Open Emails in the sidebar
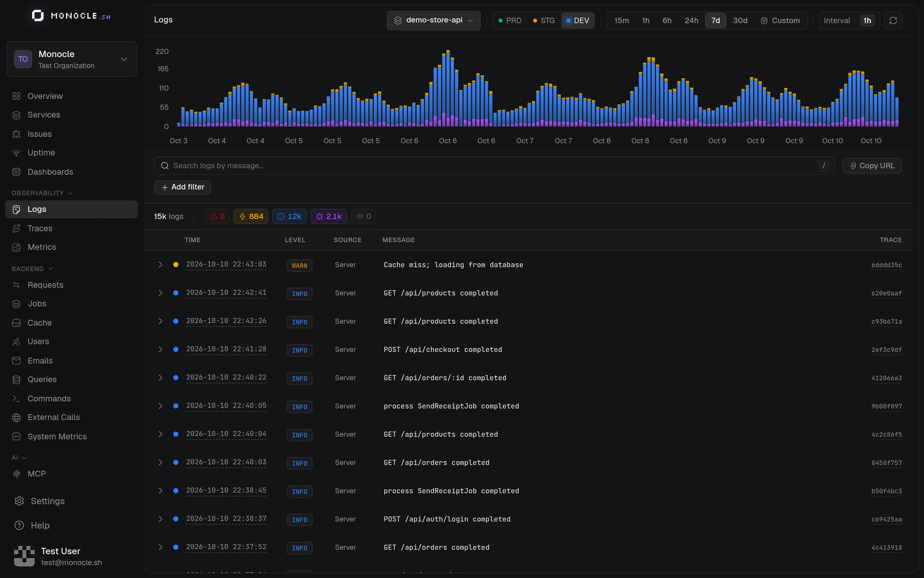This screenshot has height=578, width=924. click(40, 361)
